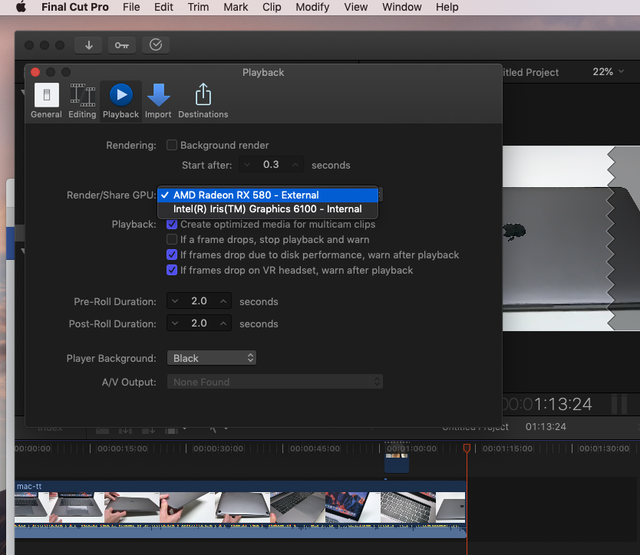Click the 00:00:45:00 timeline ruler mark

coord(314,448)
